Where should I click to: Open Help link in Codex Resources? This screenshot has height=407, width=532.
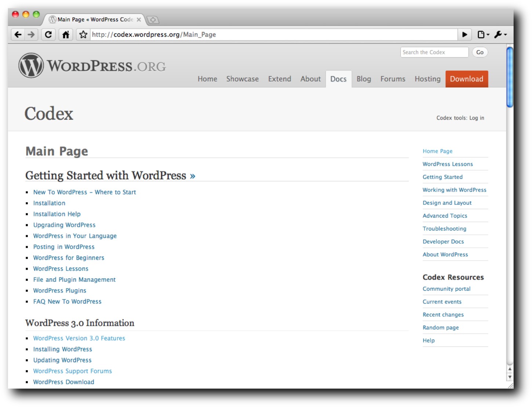click(x=429, y=341)
